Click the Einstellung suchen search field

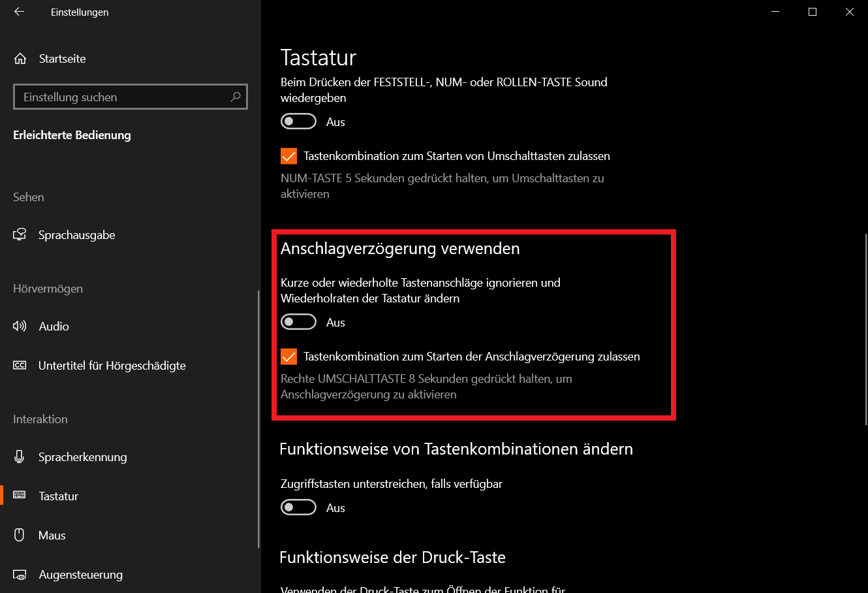click(x=131, y=97)
